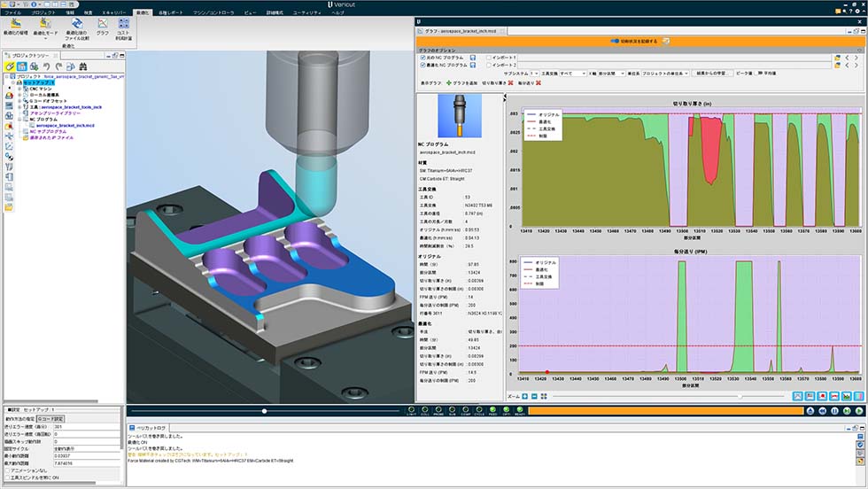This screenshot has height=489, width=868.
Task: Click the green plus to add a graph
Action: (449, 82)
